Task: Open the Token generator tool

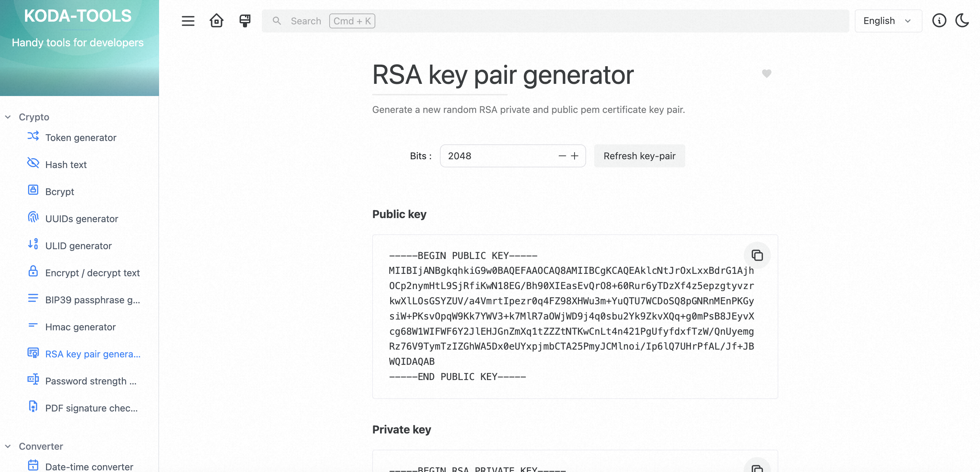Action: pyautogui.click(x=81, y=137)
